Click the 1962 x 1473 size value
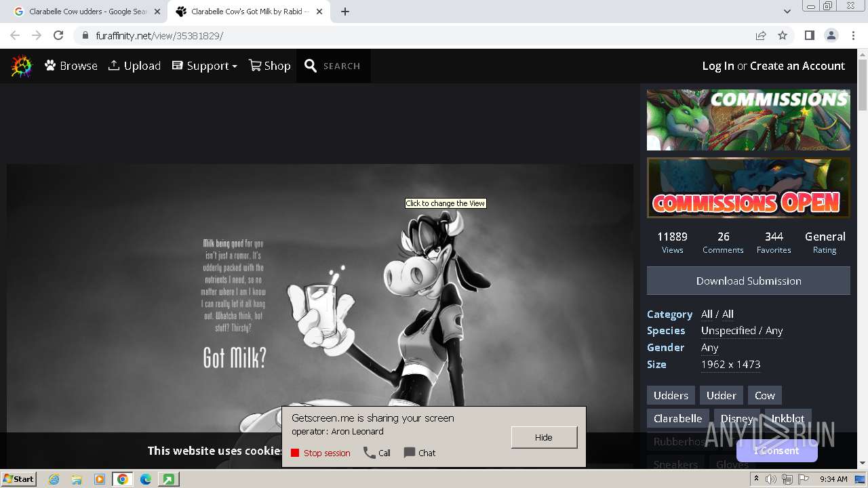 point(731,364)
